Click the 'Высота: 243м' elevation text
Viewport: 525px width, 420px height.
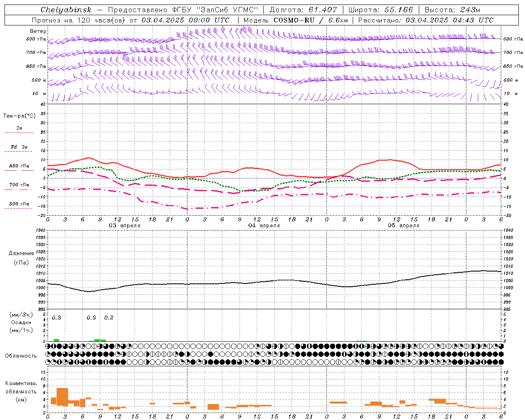pos(452,10)
